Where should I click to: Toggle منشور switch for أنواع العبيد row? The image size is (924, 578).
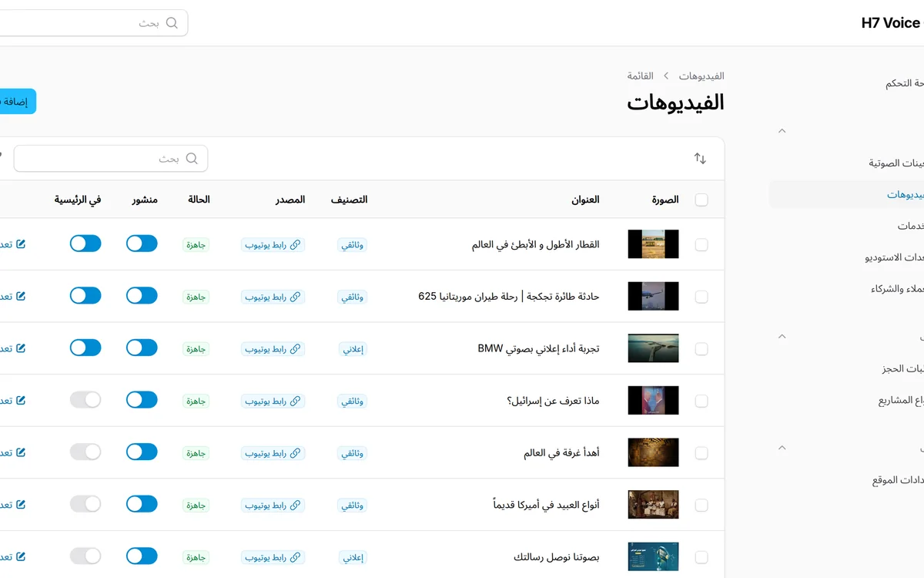pyautogui.click(x=142, y=504)
